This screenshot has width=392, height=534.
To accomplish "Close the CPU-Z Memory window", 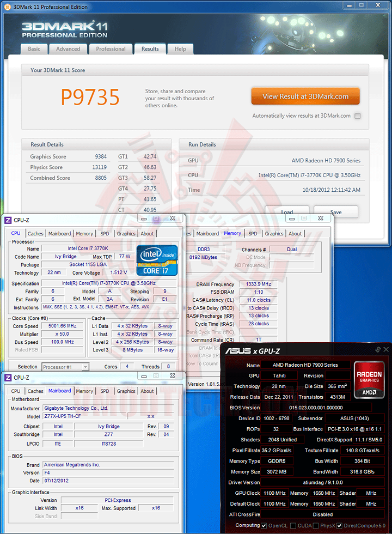I will click(321, 219).
